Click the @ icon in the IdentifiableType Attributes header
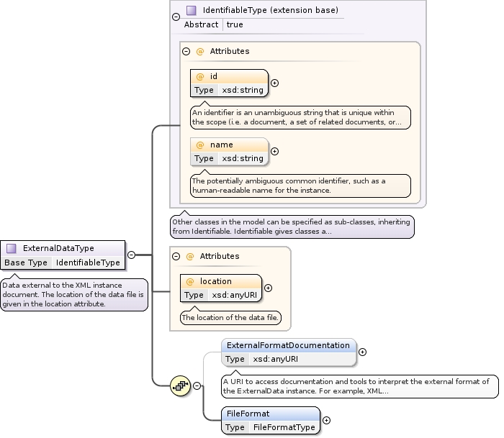The image size is (504, 438). [x=200, y=52]
